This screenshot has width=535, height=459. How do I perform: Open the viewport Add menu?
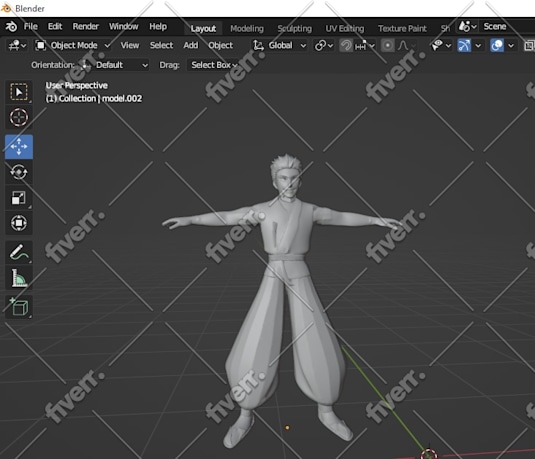190,45
